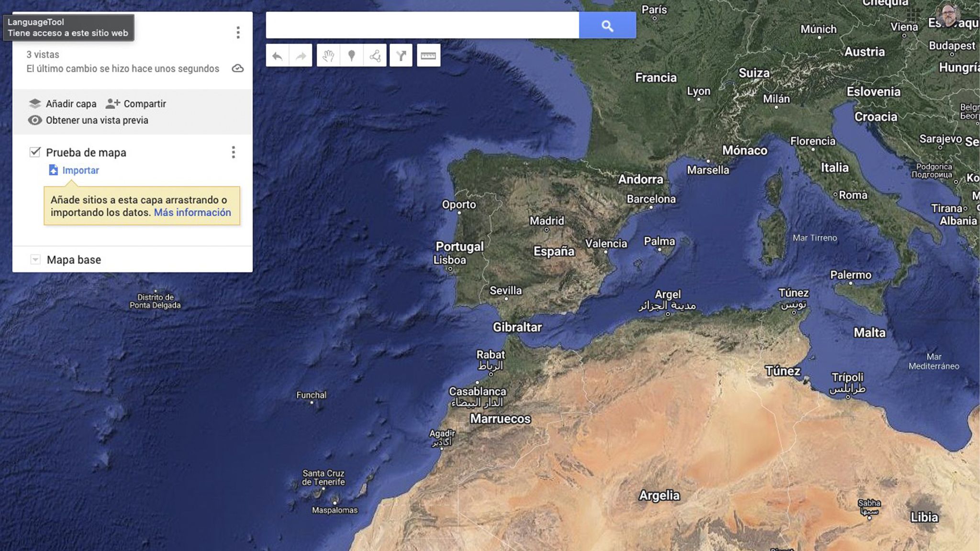Uncheck the Prueba de mapa layer
The height and width of the screenshot is (551, 980).
[x=34, y=152]
